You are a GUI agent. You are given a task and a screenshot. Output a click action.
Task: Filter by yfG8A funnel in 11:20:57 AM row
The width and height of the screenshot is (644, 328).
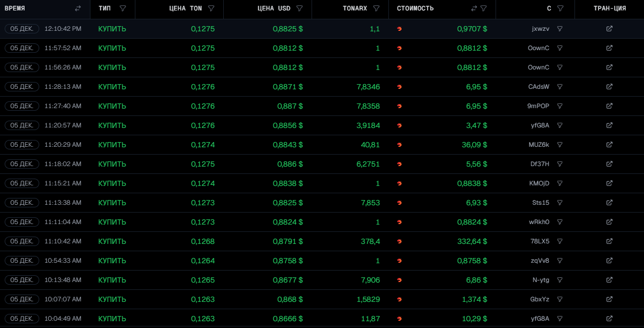click(560, 125)
